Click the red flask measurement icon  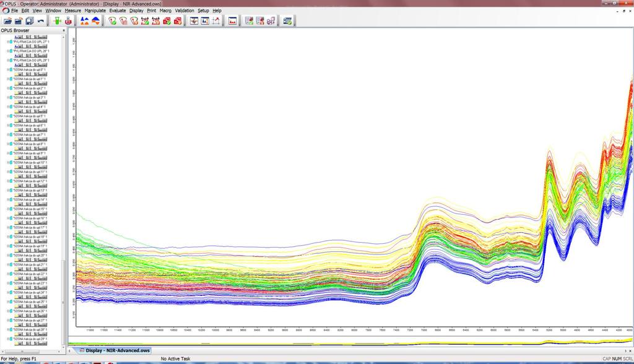(68, 20)
